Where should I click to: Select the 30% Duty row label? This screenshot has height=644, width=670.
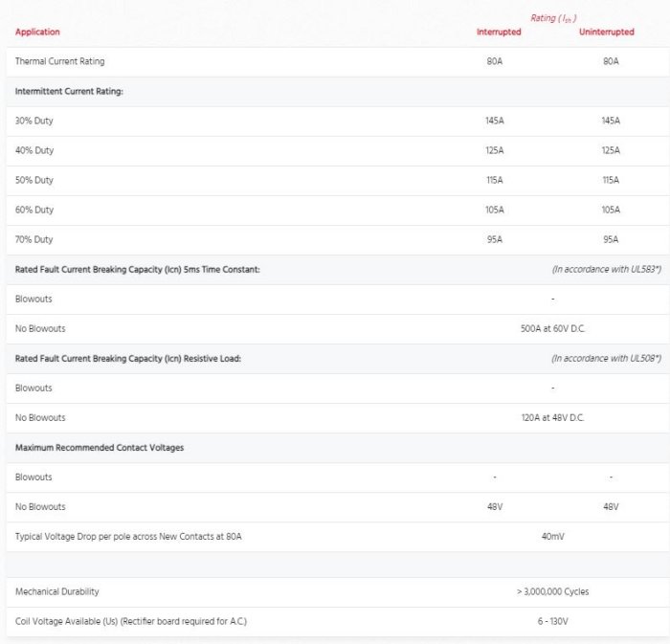[x=34, y=122]
